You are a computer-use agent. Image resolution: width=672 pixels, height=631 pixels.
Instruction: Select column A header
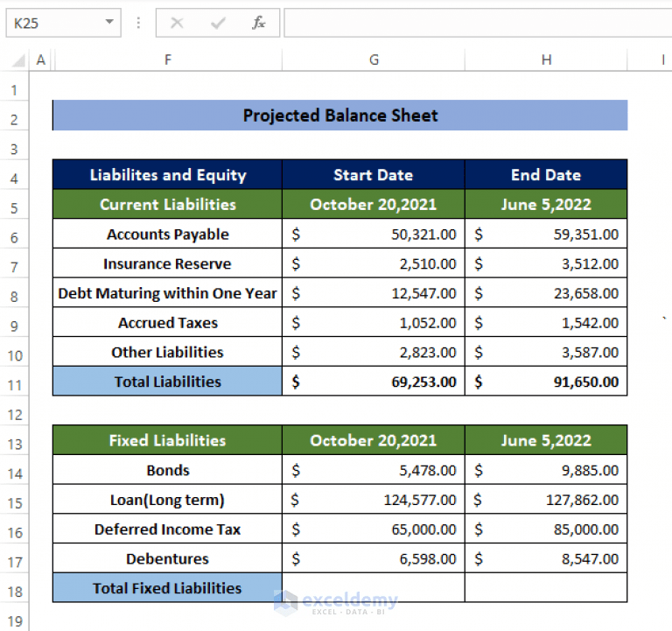(41, 60)
